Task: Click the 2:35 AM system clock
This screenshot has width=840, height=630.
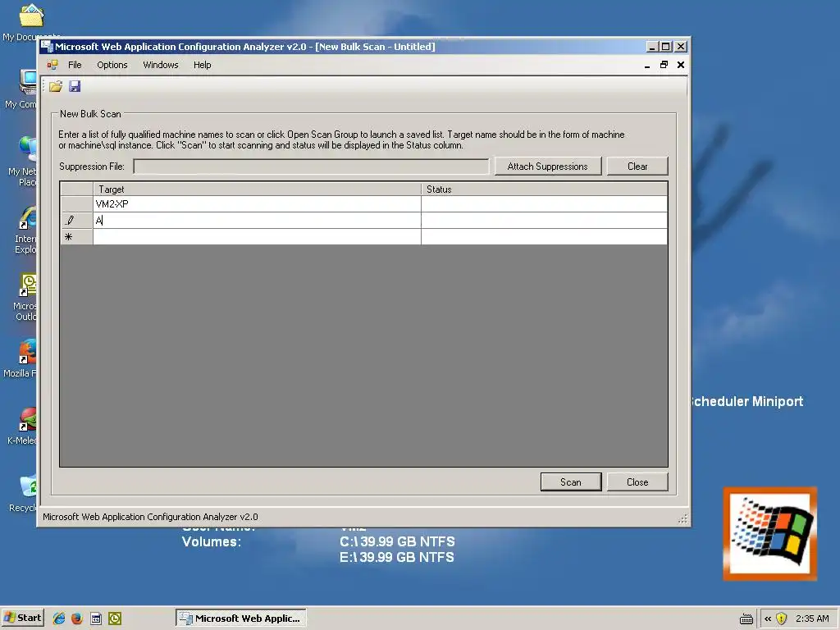Action: (x=812, y=619)
